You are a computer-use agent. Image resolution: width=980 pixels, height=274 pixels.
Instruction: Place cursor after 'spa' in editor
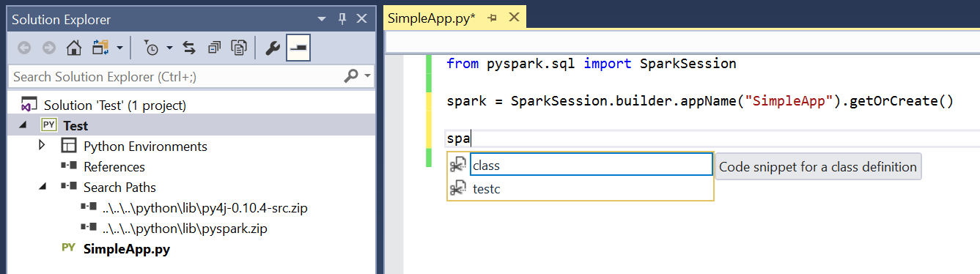click(471, 138)
